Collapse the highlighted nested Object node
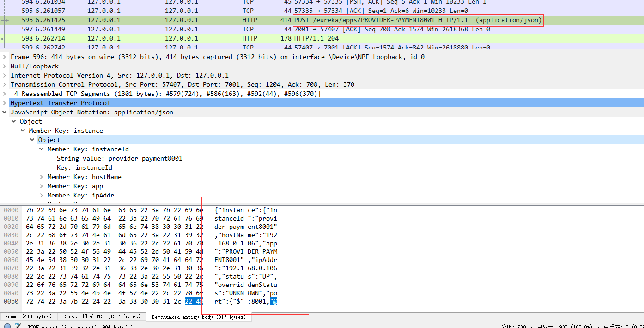Screen dimensions: 644x328 [x=32, y=140]
